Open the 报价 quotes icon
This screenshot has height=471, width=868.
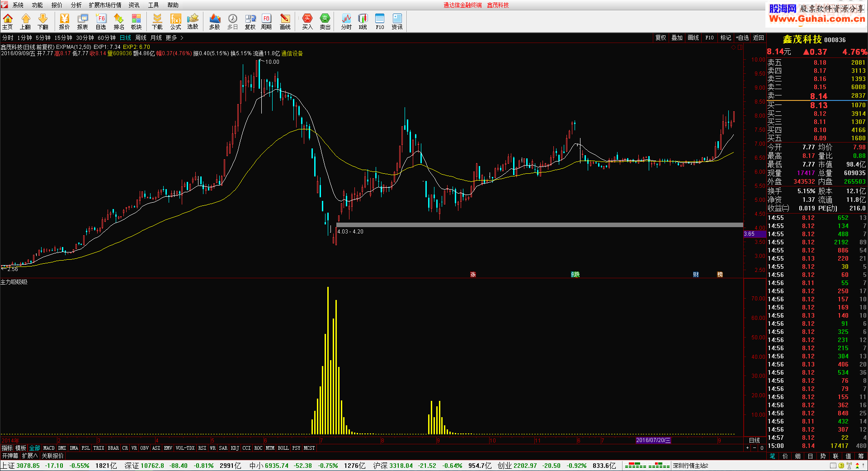click(64, 21)
